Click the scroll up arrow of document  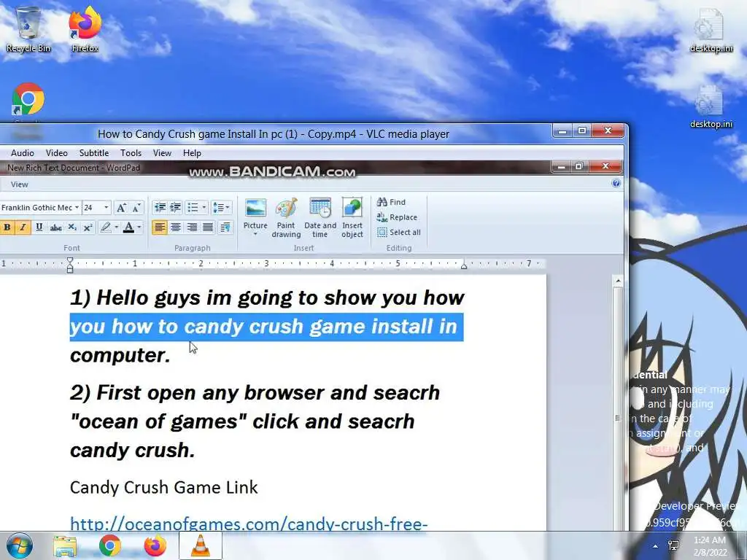617,281
